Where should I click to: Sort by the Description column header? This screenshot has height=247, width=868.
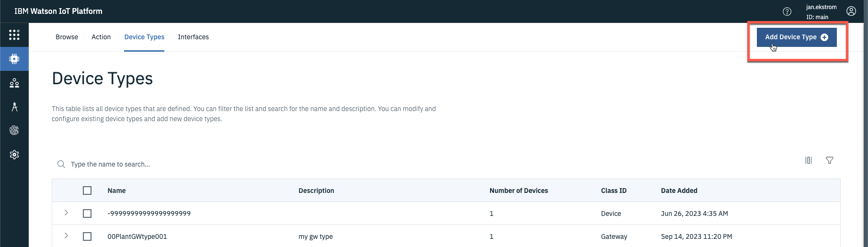(x=316, y=191)
